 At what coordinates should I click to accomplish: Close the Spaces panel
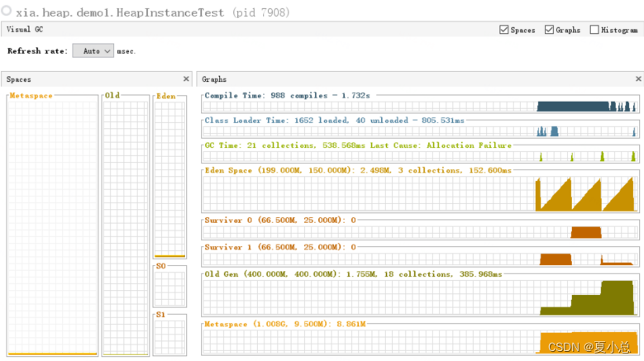pyautogui.click(x=186, y=78)
